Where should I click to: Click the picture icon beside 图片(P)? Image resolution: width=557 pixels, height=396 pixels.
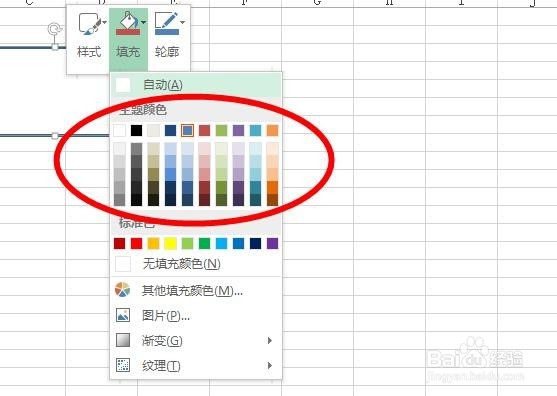(x=123, y=315)
